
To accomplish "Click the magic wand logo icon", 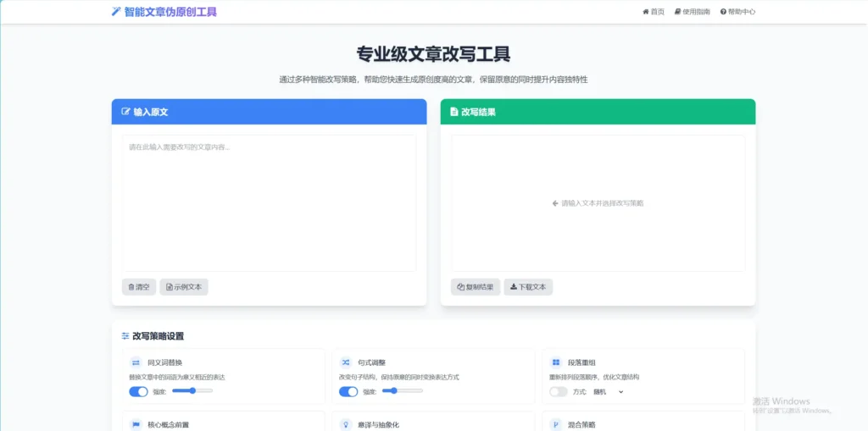I will (115, 12).
